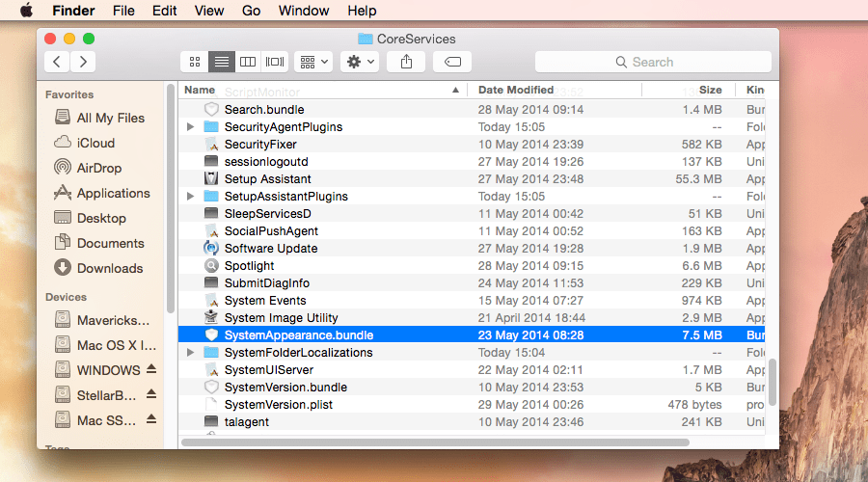Open the View menu

(x=209, y=11)
